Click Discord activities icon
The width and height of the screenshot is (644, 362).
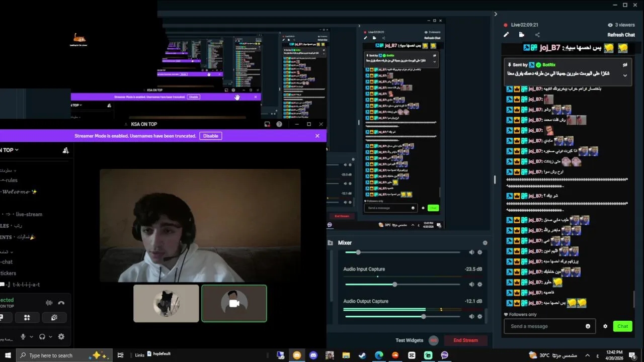coord(27,317)
